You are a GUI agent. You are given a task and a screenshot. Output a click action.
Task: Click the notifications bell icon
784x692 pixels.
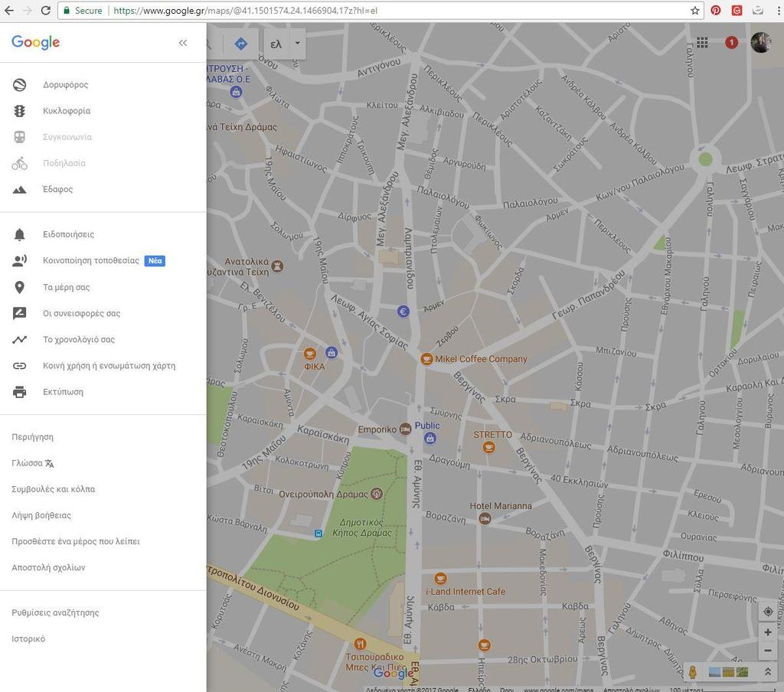(x=19, y=234)
